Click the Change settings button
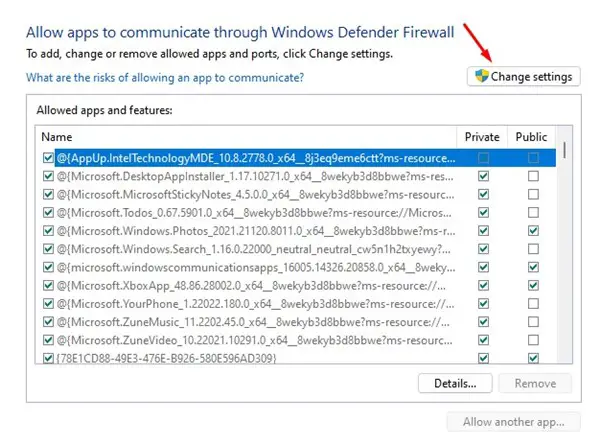 (523, 77)
